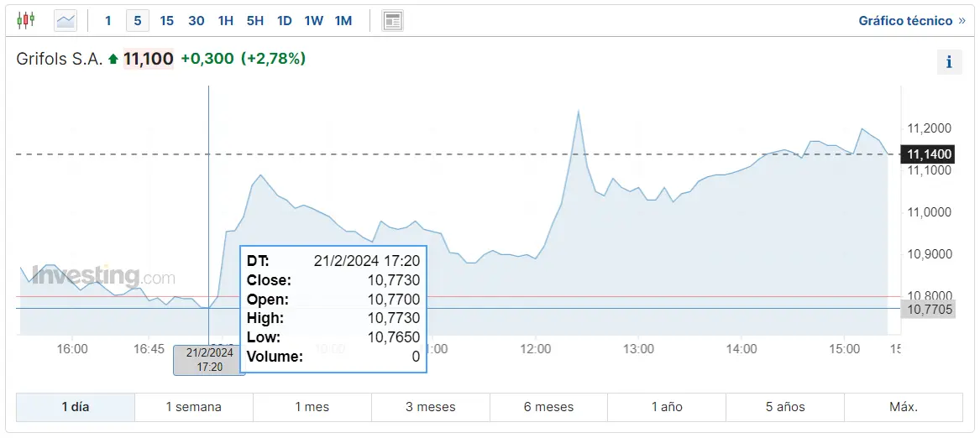Select the area chart type icon

pos(66,20)
